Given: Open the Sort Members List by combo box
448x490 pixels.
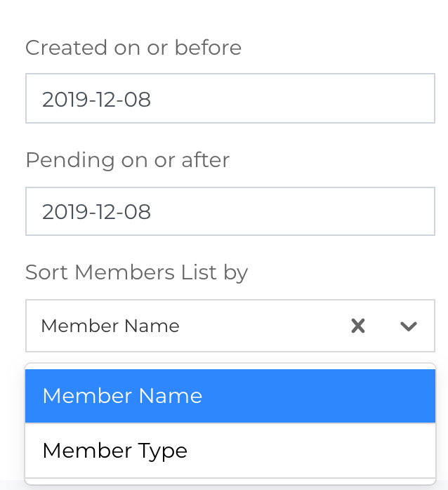Looking at the screenshot, I should 190,326.
